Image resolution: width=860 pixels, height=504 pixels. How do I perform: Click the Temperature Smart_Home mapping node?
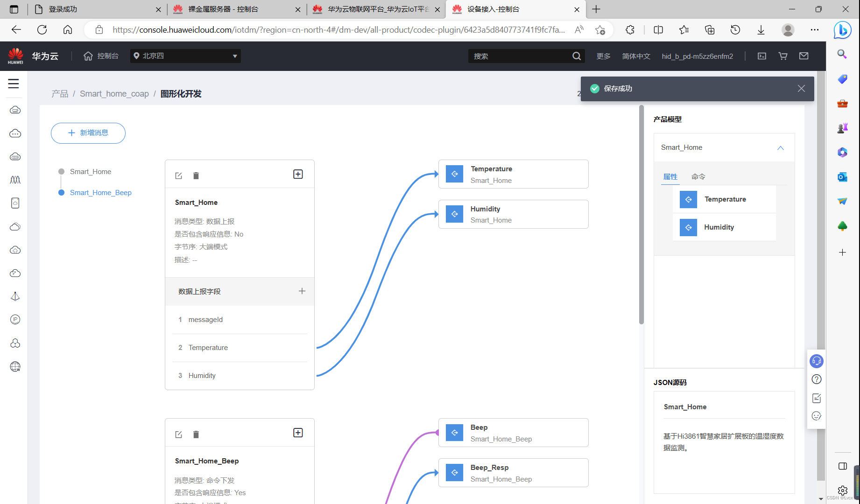pyautogui.click(x=513, y=174)
